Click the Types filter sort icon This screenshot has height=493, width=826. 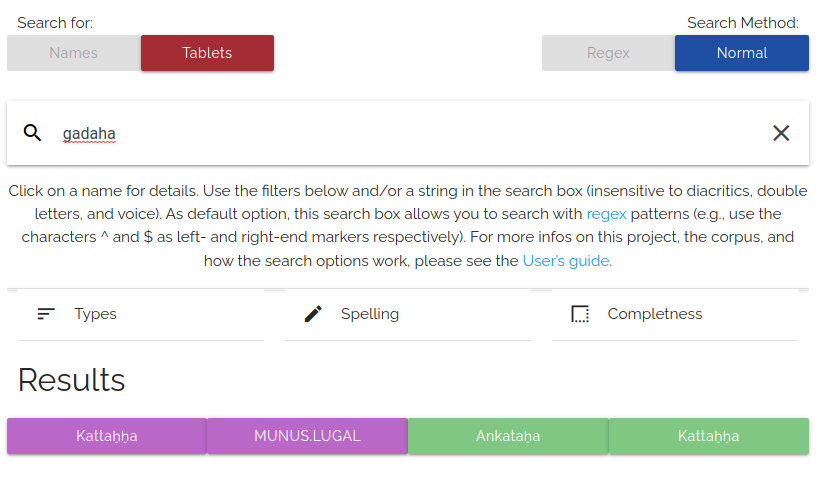coord(46,314)
